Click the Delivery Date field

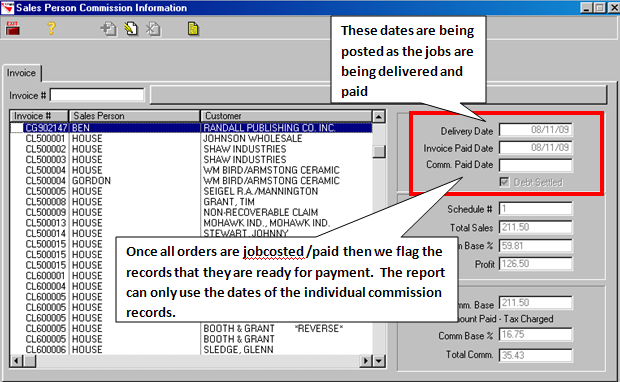pyautogui.click(x=535, y=130)
